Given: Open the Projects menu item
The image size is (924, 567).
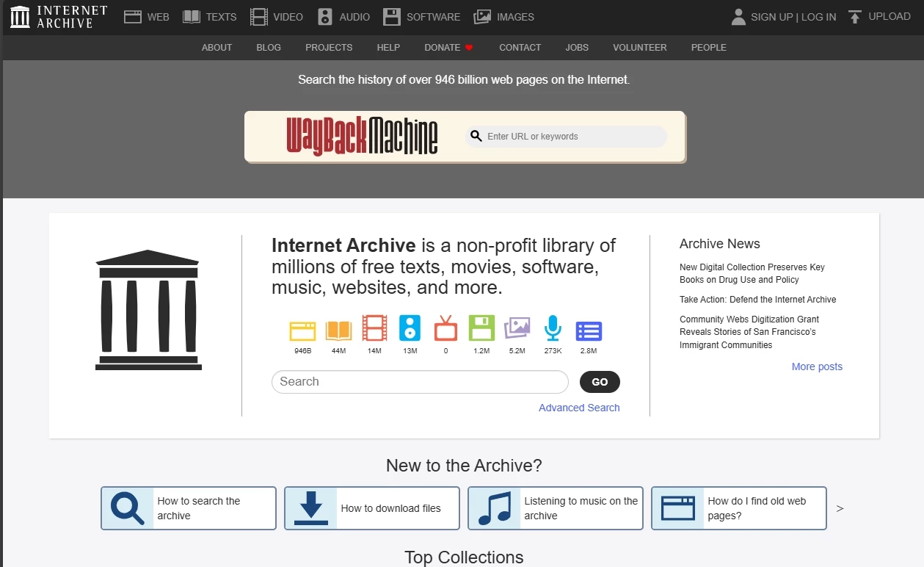Looking at the screenshot, I should coord(329,47).
